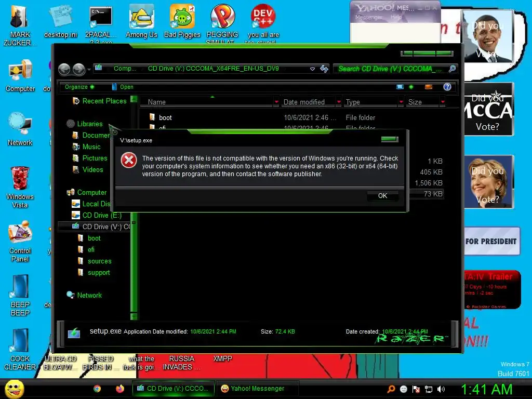The image size is (532, 399).
Task: Select the boot folder in the file list
Action: [x=165, y=118]
